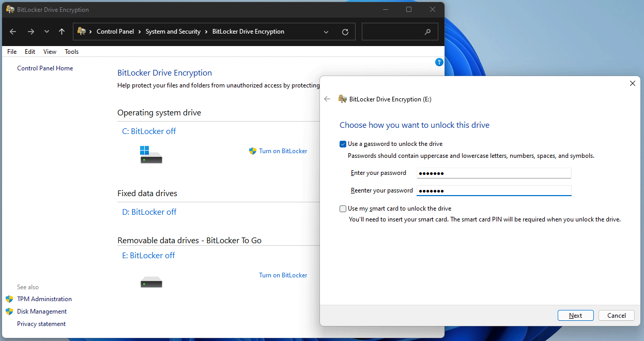This screenshot has height=341, width=644.
Task: Open the Edit menu
Action: coord(30,52)
